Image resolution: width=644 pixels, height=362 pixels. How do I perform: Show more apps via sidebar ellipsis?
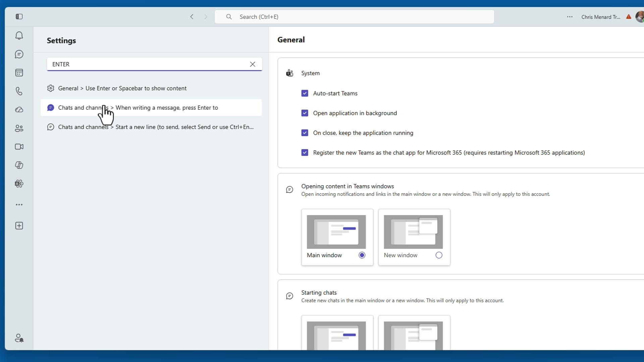click(19, 204)
